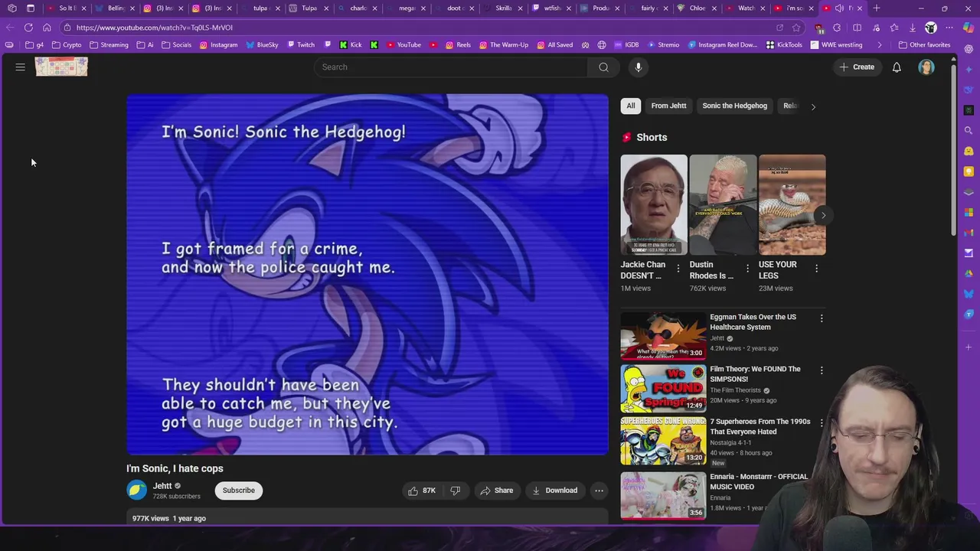Open the search icon in browser sidebar
The width and height of the screenshot is (980, 551).
point(969,130)
